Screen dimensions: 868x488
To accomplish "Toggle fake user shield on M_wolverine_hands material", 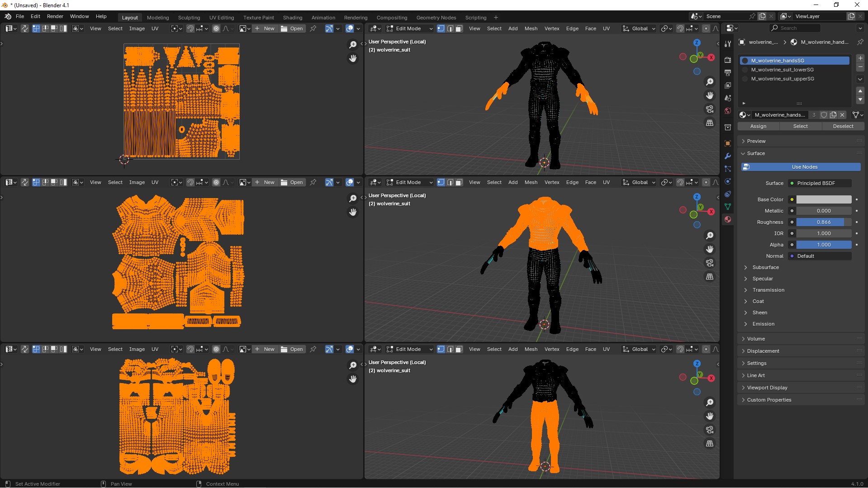I will click(824, 115).
